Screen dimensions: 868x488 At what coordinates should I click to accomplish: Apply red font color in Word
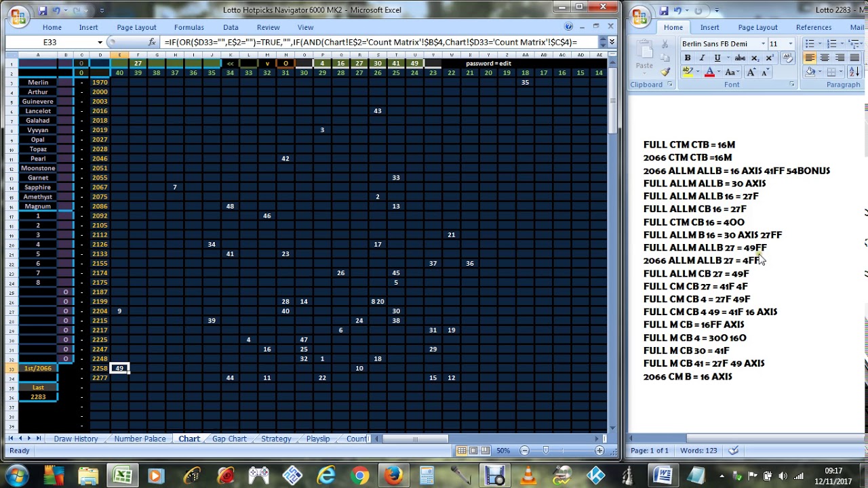coord(710,72)
